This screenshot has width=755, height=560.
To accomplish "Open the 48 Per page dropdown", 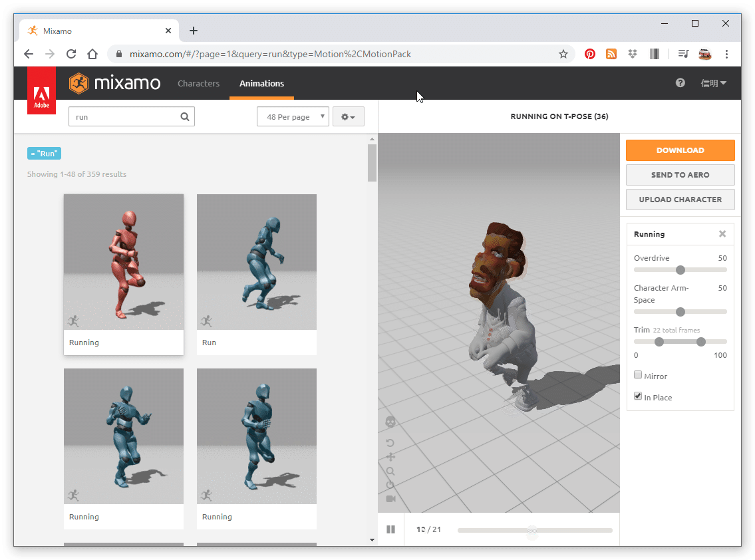I will pos(293,116).
